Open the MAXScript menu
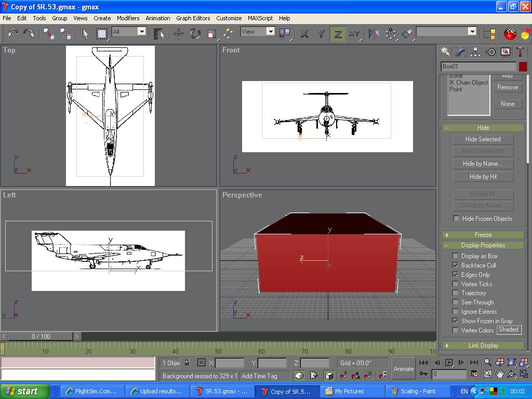 260,18
